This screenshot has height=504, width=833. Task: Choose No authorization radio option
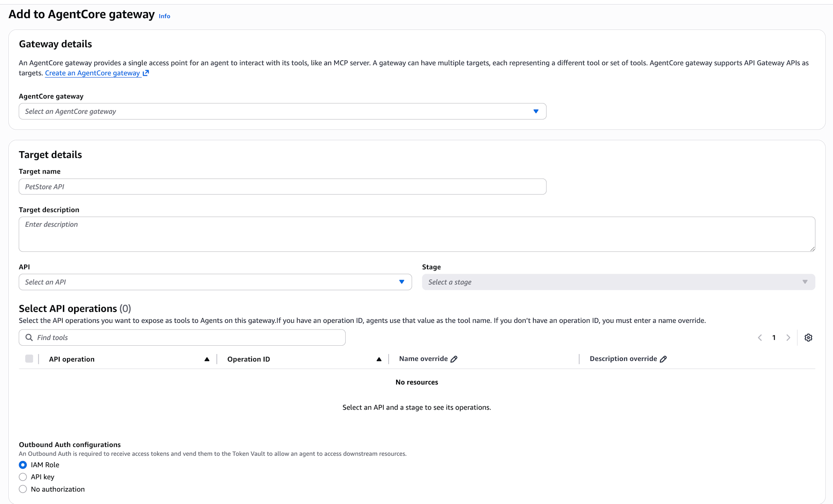pyautogui.click(x=23, y=489)
